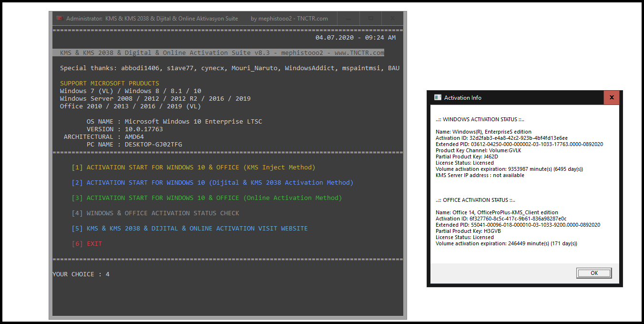Select option [1] KMS Inject Method line
This screenshot has width=644, height=324.
click(x=194, y=167)
